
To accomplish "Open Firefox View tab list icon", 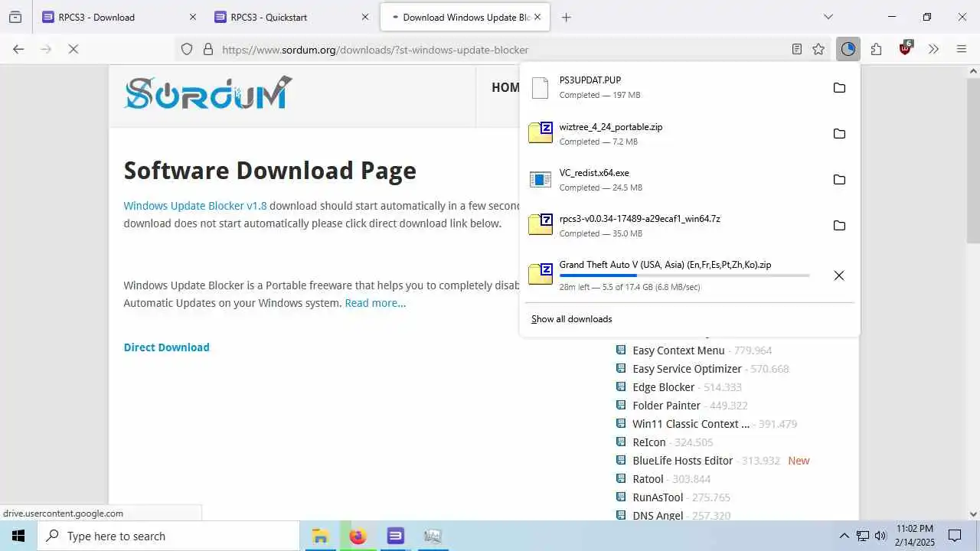I will coord(15,17).
